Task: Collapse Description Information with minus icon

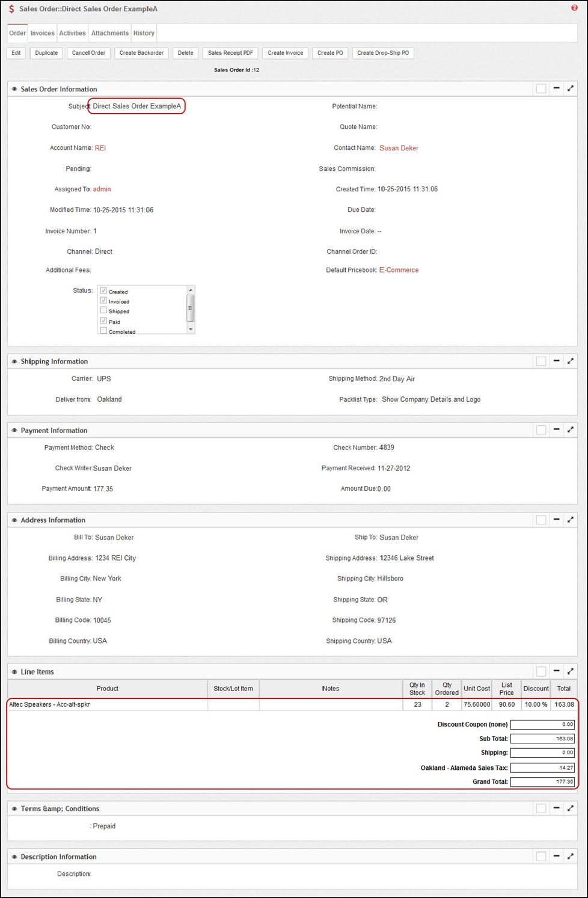Action: coord(556,856)
